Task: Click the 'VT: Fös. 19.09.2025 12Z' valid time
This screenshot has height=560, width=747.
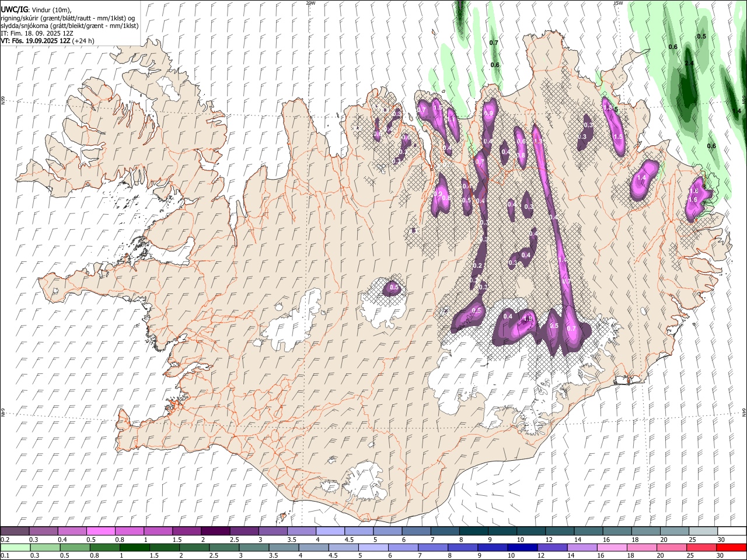Action: pos(36,41)
